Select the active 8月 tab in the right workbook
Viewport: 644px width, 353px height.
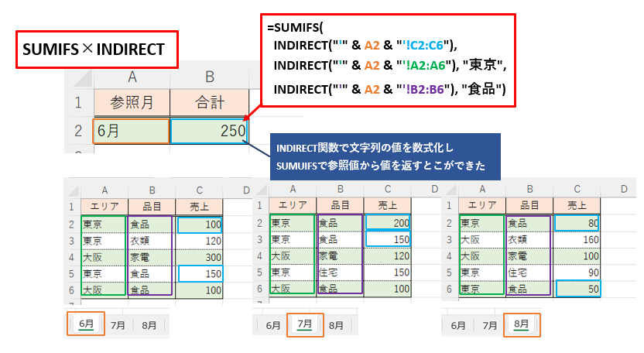522,324
